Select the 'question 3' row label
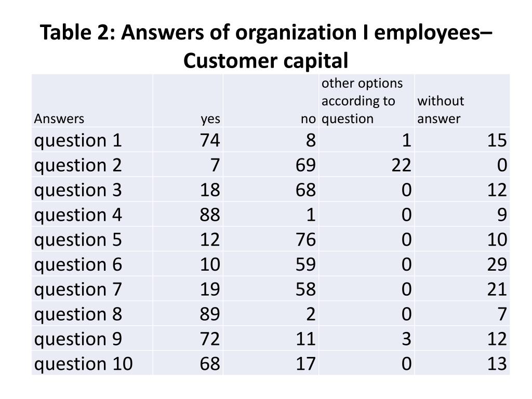The image size is (532, 399). coord(78,190)
